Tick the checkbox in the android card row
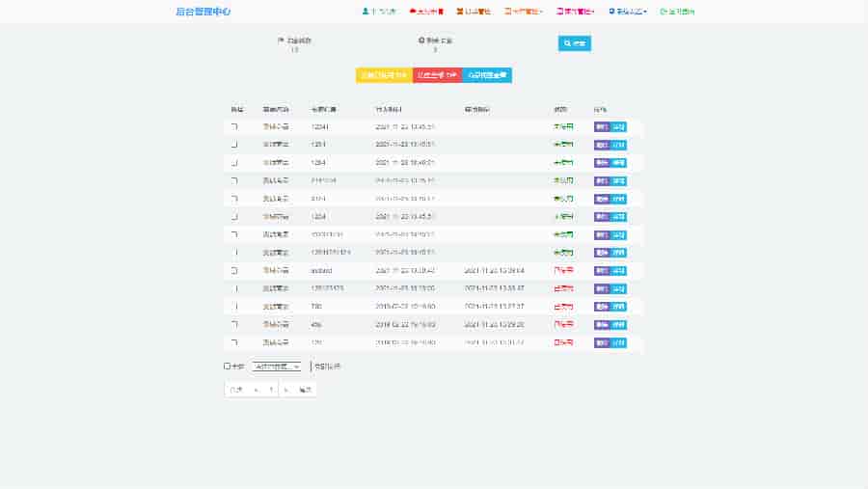 click(x=233, y=270)
